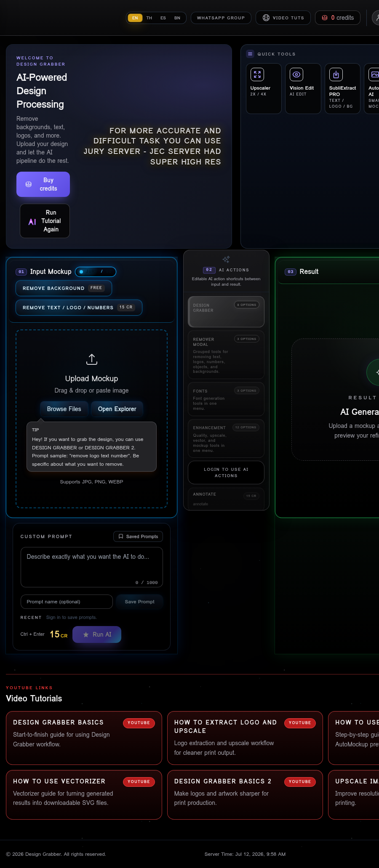The height and width of the screenshot is (868, 379).
Task: Click the Server Time text in footer
Action: click(x=245, y=854)
